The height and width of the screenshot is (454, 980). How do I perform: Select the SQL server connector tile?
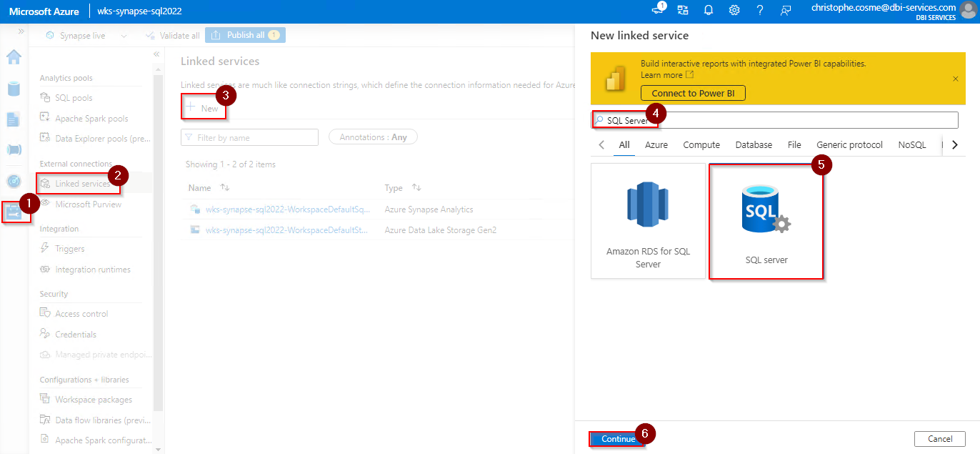[x=766, y=221]
